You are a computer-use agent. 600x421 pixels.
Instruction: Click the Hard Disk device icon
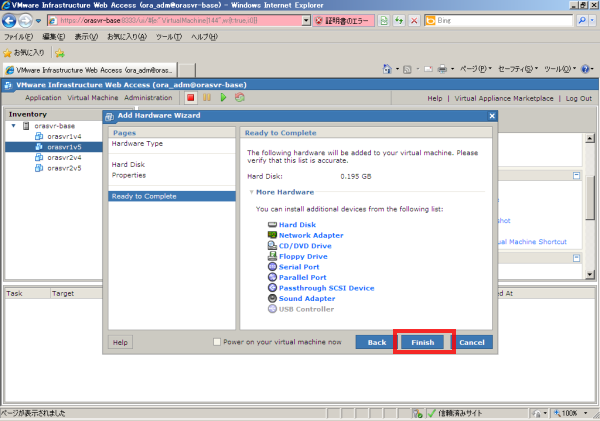272,225
